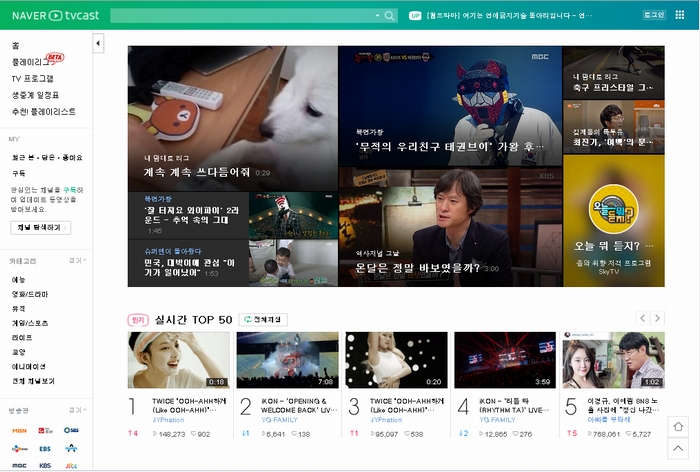Screen dimensions: 700x472
Task: Show next TOP 50 videos arrow
Action: [657, 318]
